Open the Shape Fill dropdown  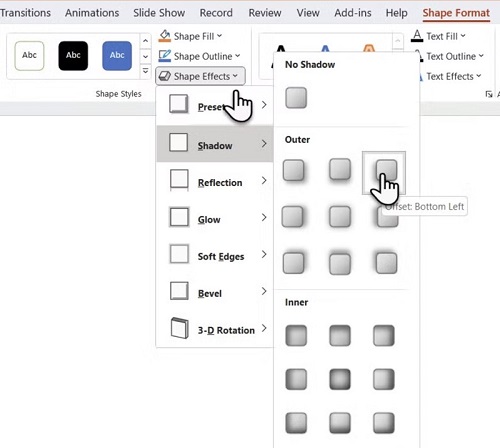(x=190, y=36)
